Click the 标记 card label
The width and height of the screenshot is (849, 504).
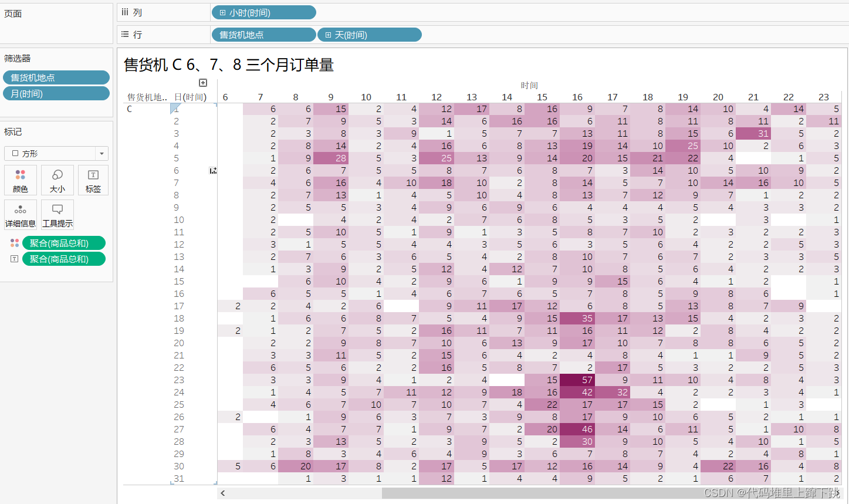tap(13, 132)
